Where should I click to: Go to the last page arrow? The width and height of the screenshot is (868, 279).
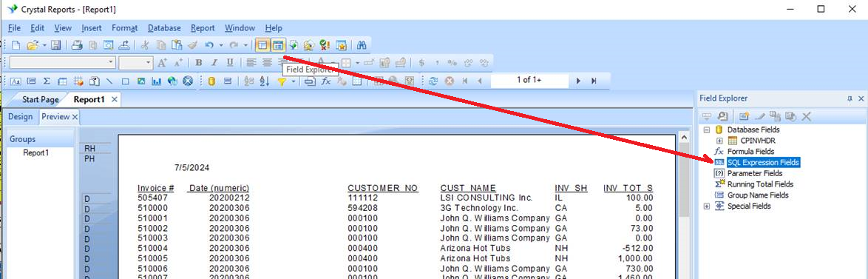(594, 81)
